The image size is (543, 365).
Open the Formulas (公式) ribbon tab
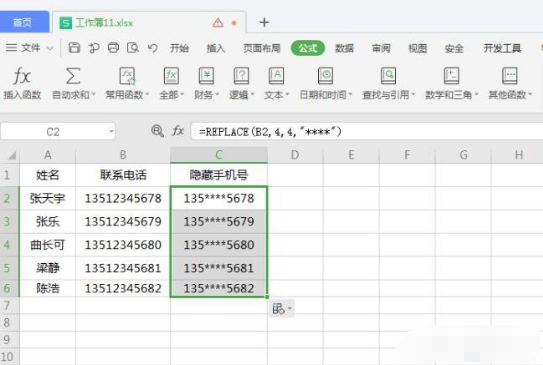[x=308, y=48]
